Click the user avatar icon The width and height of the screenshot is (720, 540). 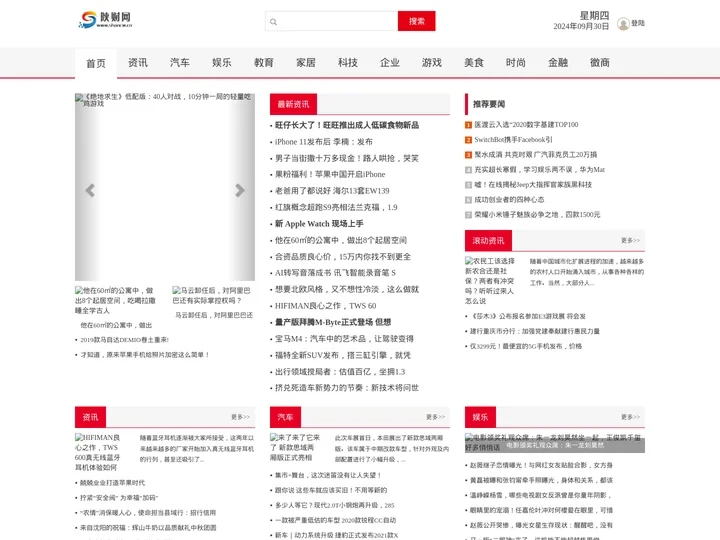(623, 23)
